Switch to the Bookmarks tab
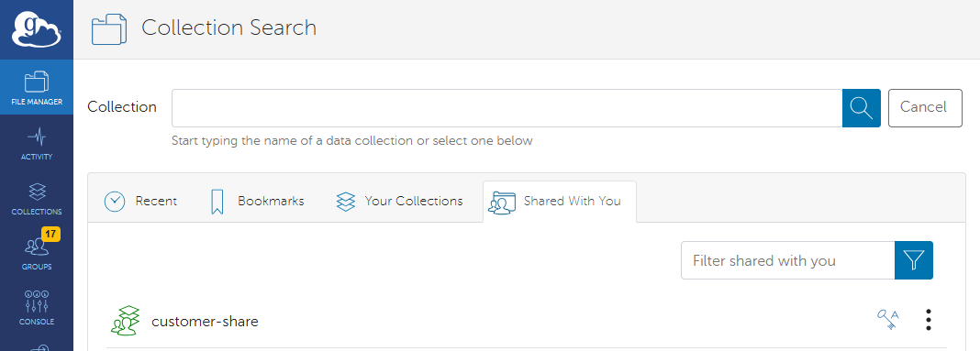Viewport: 980px width, 351px height. point(257,201)
